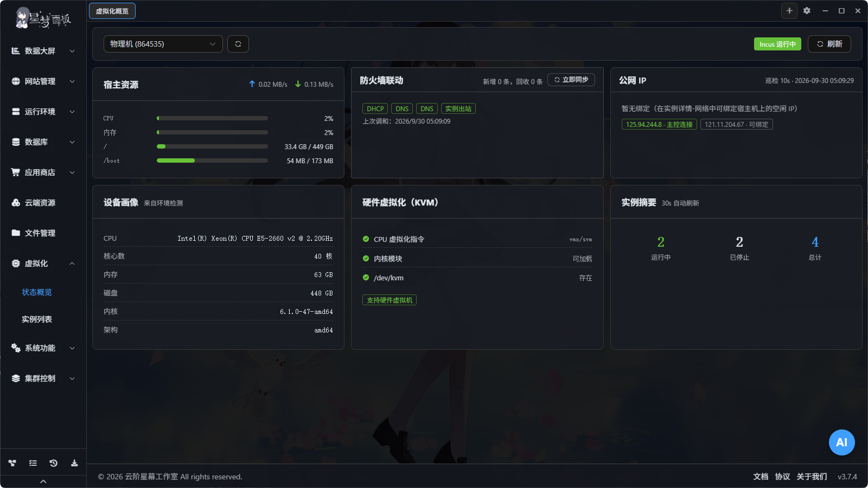Click the Incus 运行中 status badge
This screenshot has height=488, width=868.
777,44
